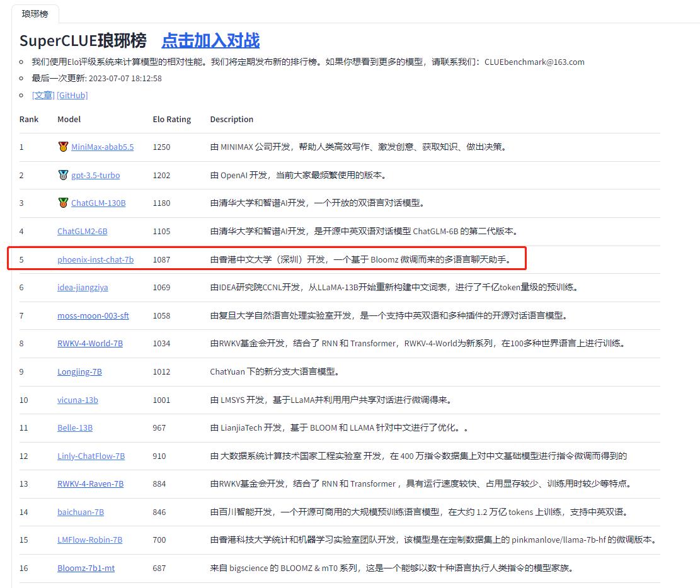Image resolution: width=700 pixels, height=588 pixels.
Task: Click the Elo rating 1012
Action: [161, 371]
